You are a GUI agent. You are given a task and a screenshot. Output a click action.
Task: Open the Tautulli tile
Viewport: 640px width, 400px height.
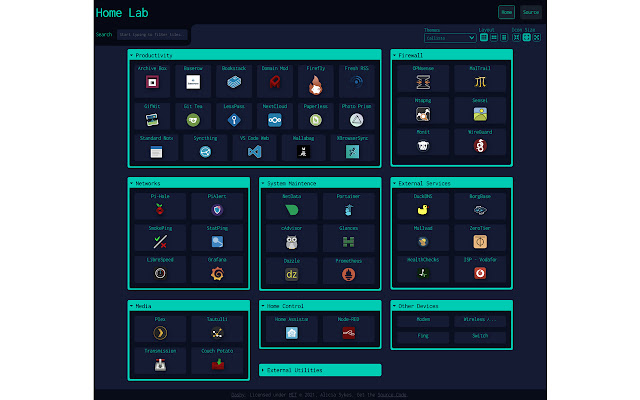pyautogui.click(x=217, y=329)
